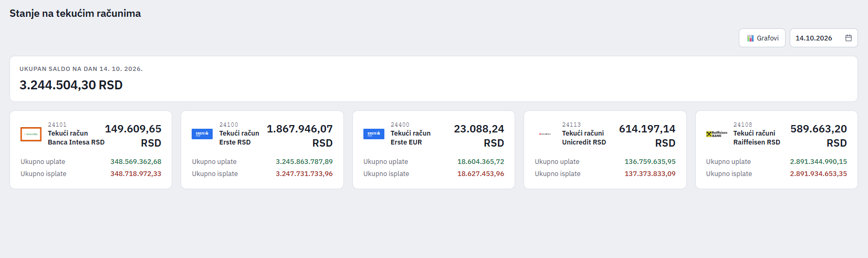Click outflow amount 348.718.972,33
868x258 pixels.
click(136, 174)
